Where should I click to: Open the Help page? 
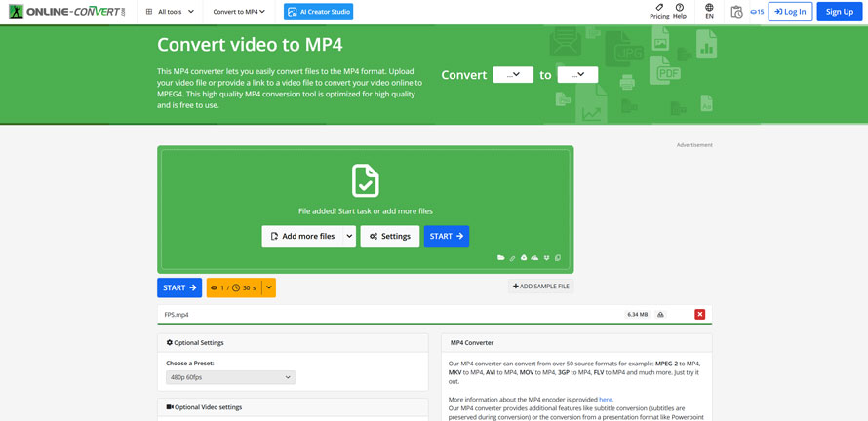[x=680, y=12]
